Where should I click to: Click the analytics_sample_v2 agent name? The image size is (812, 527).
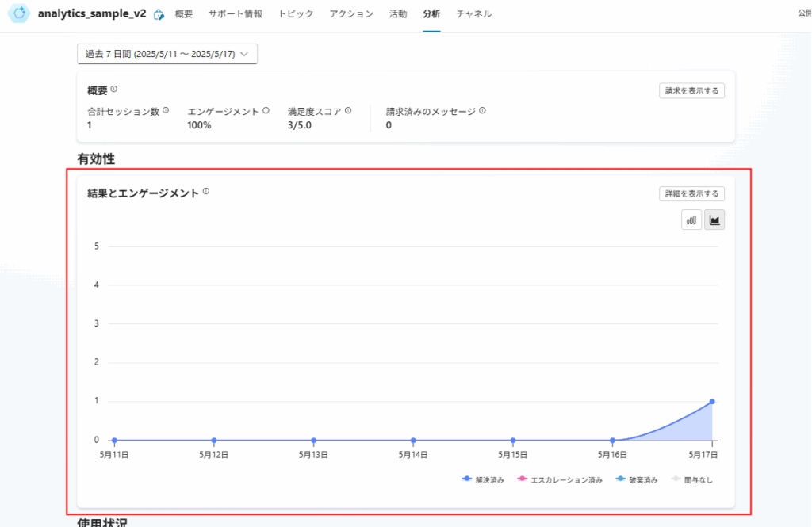[x=92, y=14]
